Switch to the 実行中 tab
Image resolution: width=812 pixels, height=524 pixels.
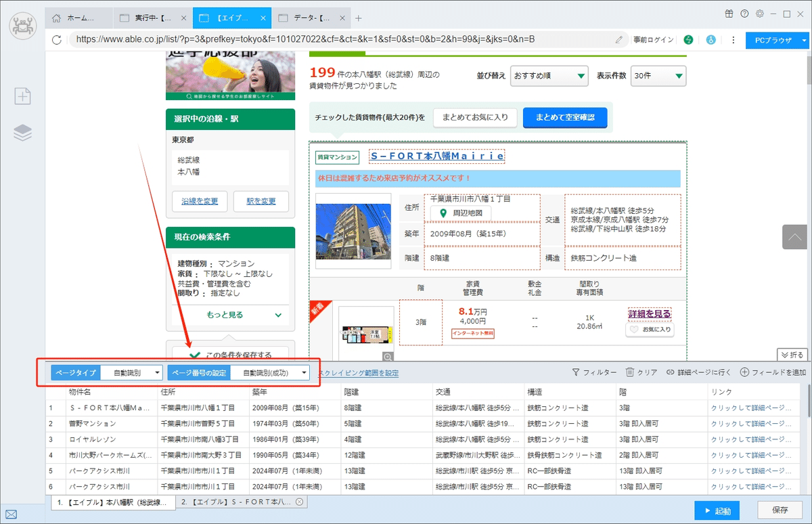pos(152,18)
